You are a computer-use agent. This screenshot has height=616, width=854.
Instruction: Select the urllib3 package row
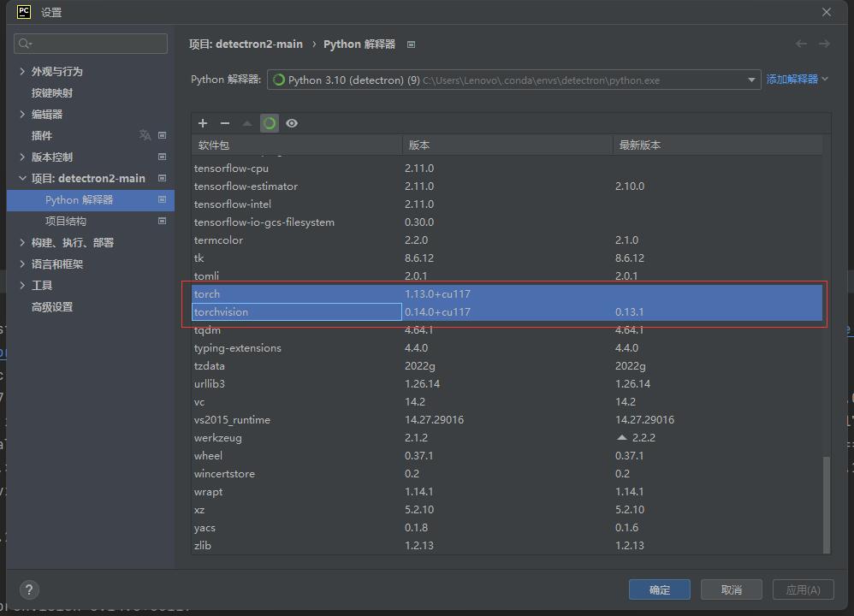point(507,384)
